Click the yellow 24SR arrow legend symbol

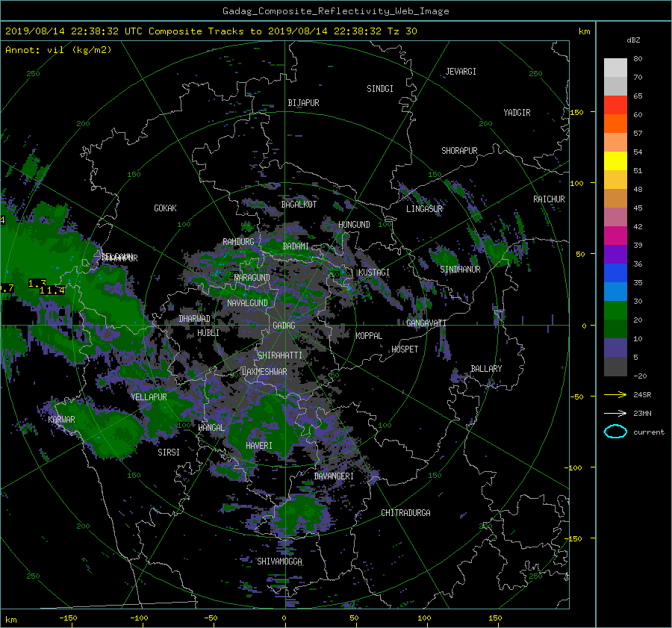pyautogui.click(x=615, y=395)
